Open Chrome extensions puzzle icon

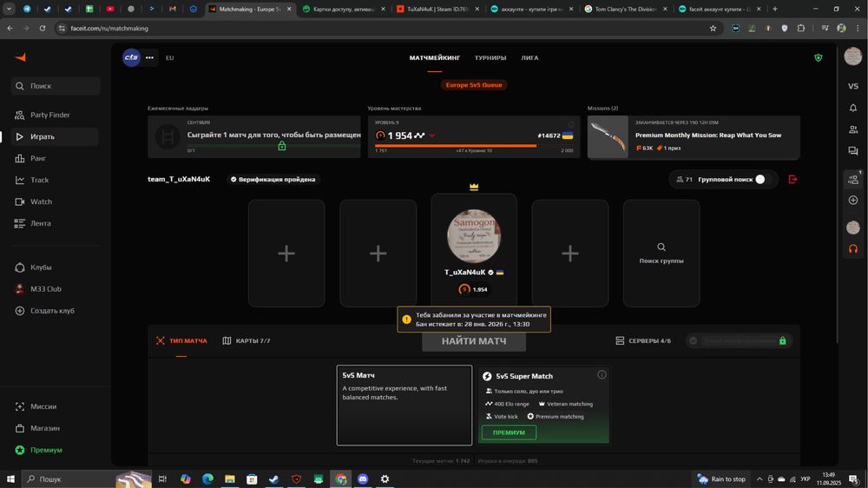[x=801, y=29]
